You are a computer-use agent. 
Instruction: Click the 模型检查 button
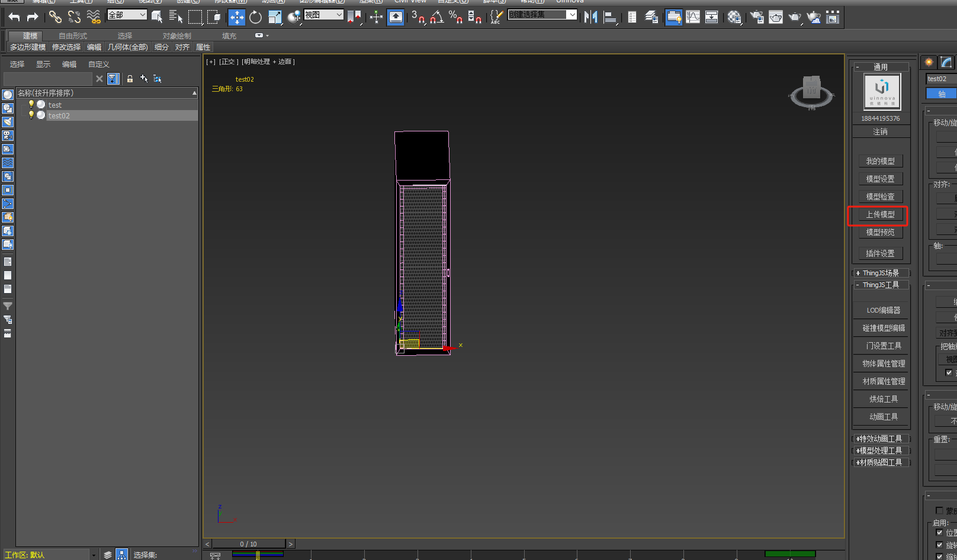click(880, 197)
